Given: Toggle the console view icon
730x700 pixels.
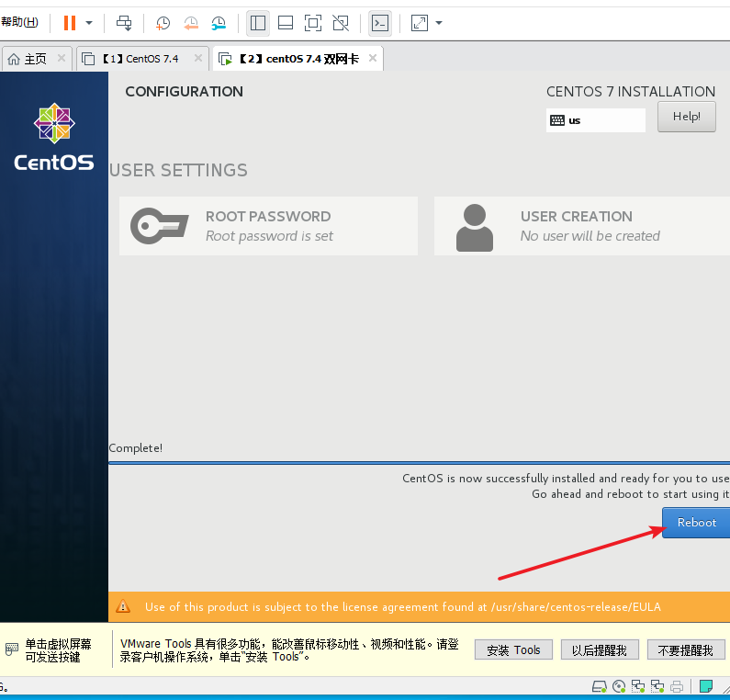Looking at the screenshot, I should coord(380,23).
